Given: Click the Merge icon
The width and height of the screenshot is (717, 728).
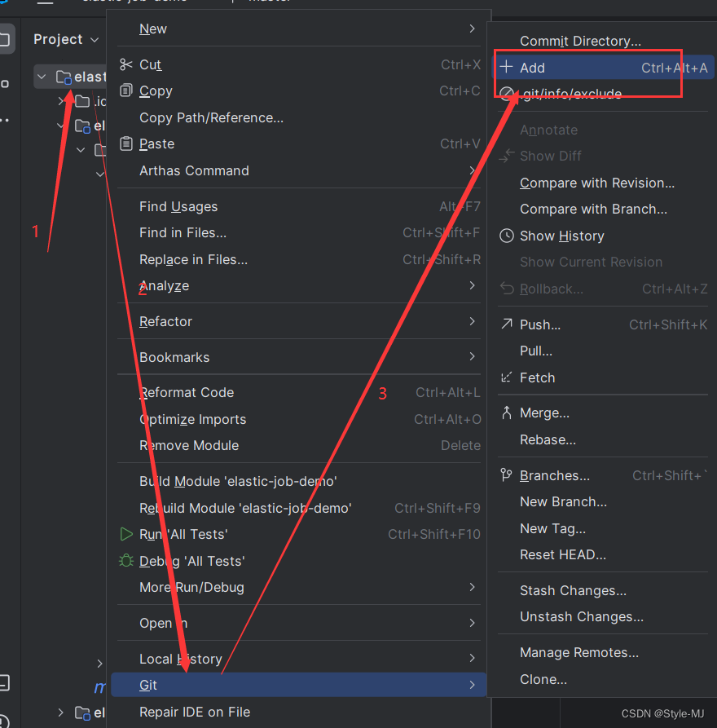Looking at the screenshot, I should point(506,413).
